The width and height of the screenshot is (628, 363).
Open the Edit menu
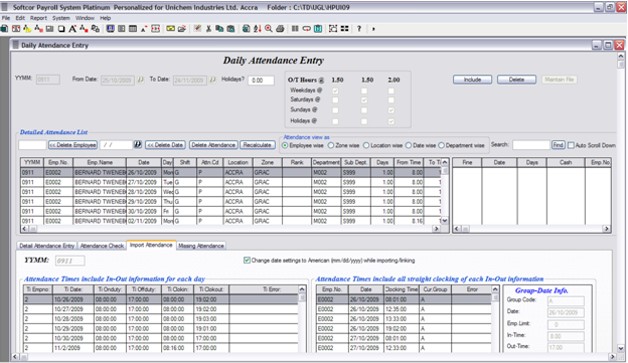(20, 18)
